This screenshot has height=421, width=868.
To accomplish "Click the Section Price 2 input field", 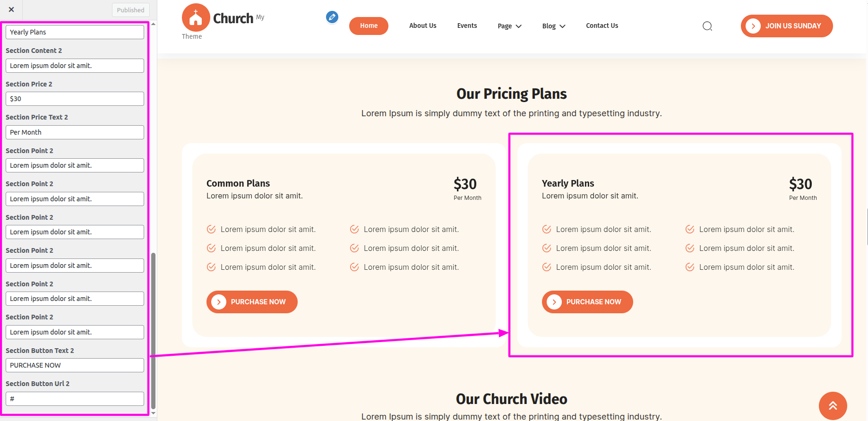I will [x=75, y=99].
